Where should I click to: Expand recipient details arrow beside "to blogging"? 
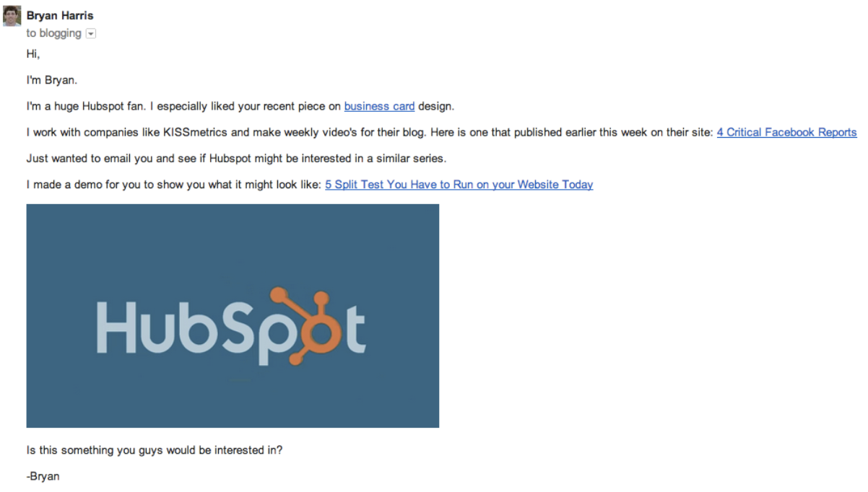coord(91,34)
